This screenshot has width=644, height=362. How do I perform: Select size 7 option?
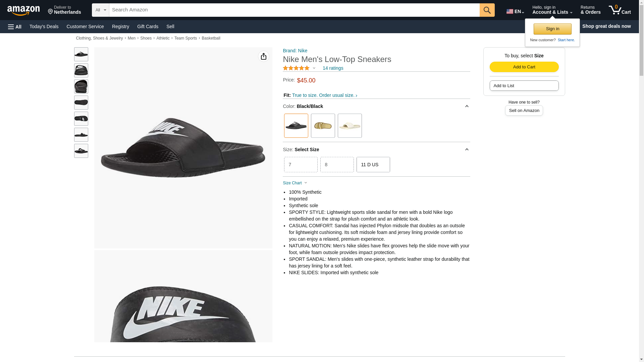301,165
